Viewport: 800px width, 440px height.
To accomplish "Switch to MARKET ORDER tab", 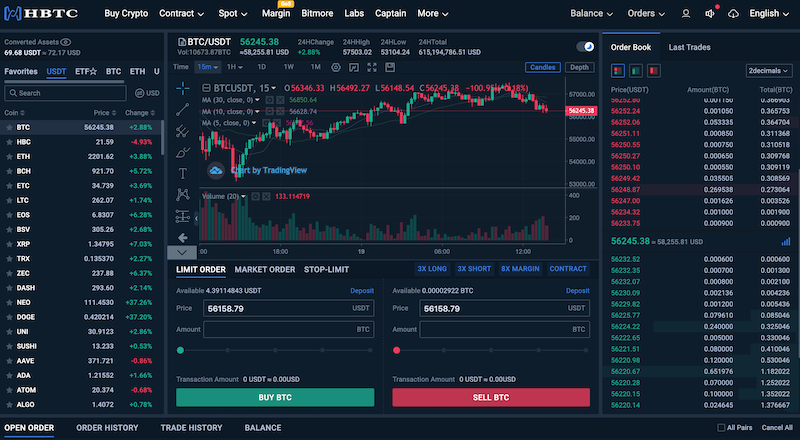I will coord(265,270).
